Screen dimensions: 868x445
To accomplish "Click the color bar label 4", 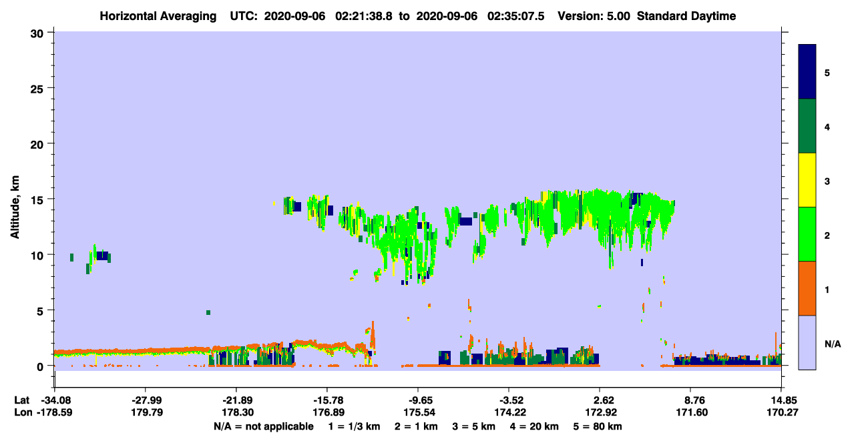I will coord(827,126).
